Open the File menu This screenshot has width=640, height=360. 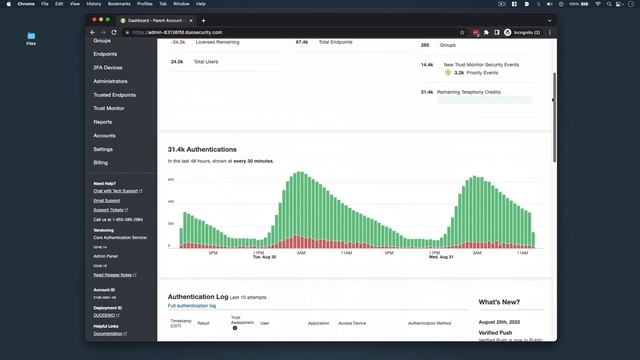[44, 4]
